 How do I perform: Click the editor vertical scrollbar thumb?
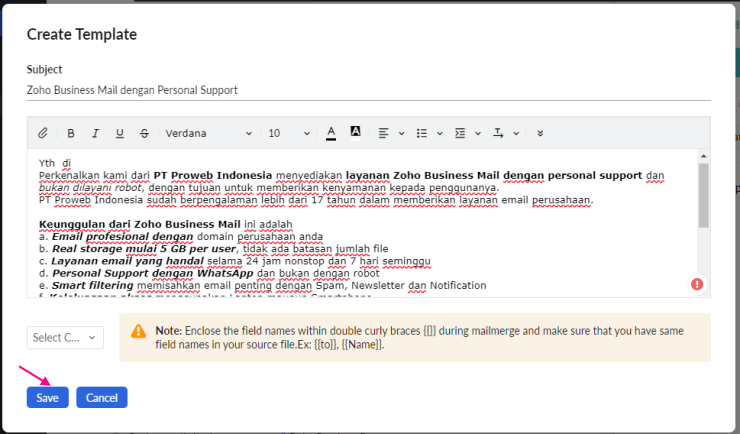tap(704, 195)
